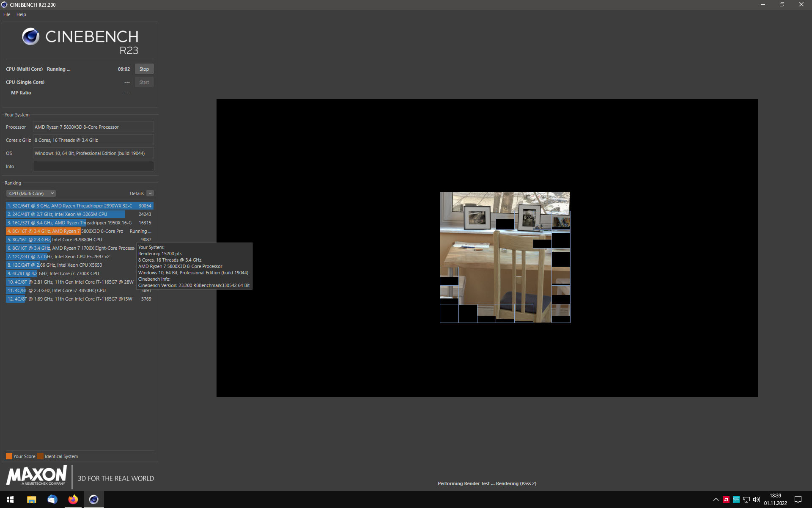
Task: Open the File menu
Action: coord(7,14)
